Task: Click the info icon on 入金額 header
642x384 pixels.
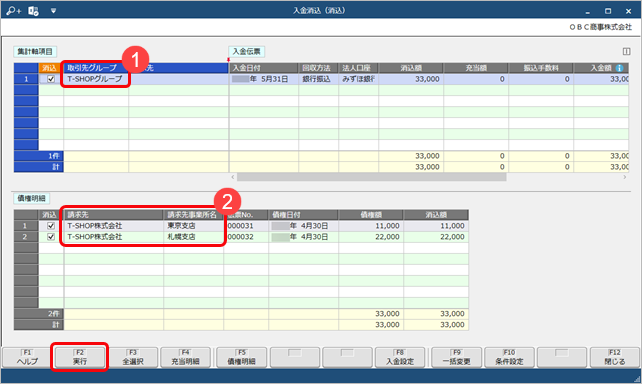Action: [x=619, y=68]
